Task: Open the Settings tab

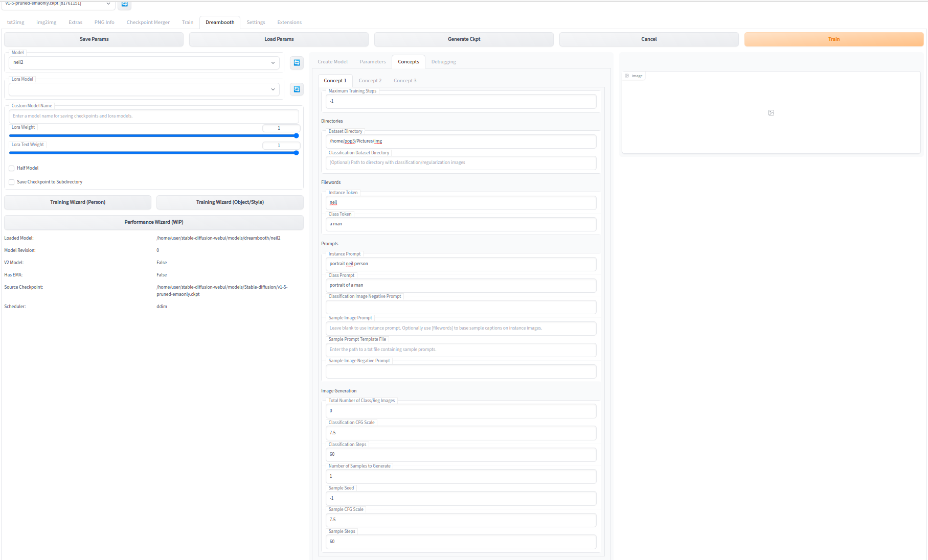Action: point(256,22)
